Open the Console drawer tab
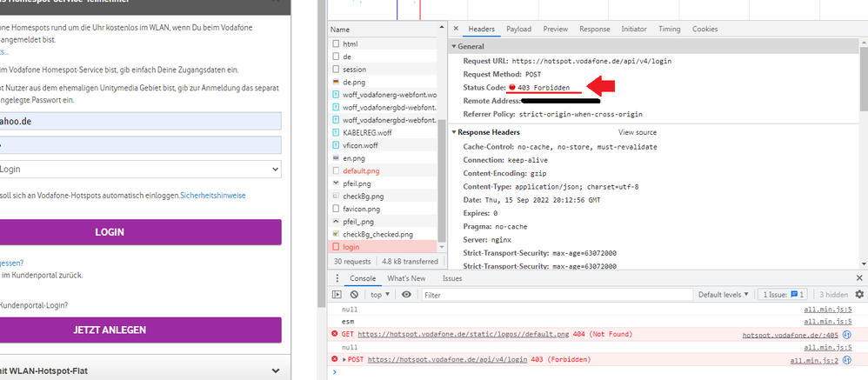 pyautogui.click(x=363, y=278)
